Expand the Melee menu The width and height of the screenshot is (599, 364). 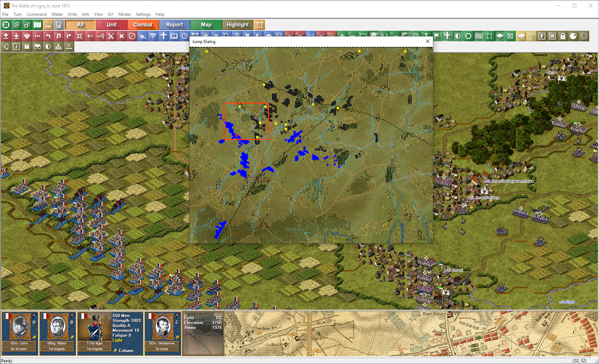[57, 14]
